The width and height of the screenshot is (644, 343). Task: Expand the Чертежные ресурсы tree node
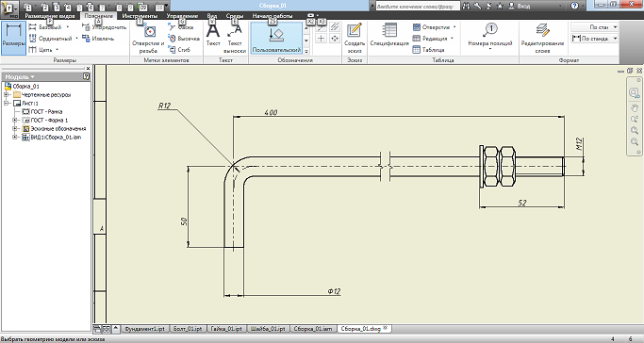[7, 94]
